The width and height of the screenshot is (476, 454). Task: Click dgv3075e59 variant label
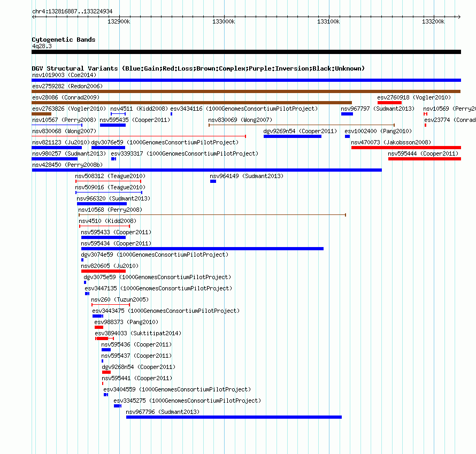(x=157, y=277)
